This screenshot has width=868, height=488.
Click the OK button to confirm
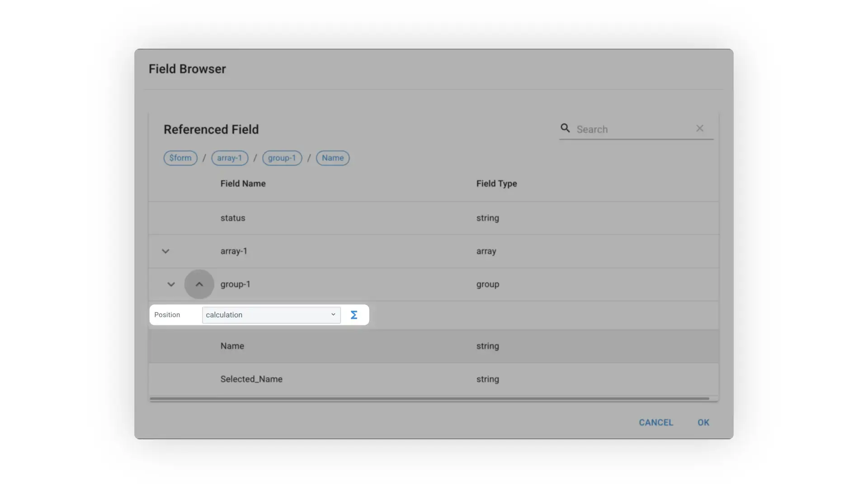click(x=703, y=422)
